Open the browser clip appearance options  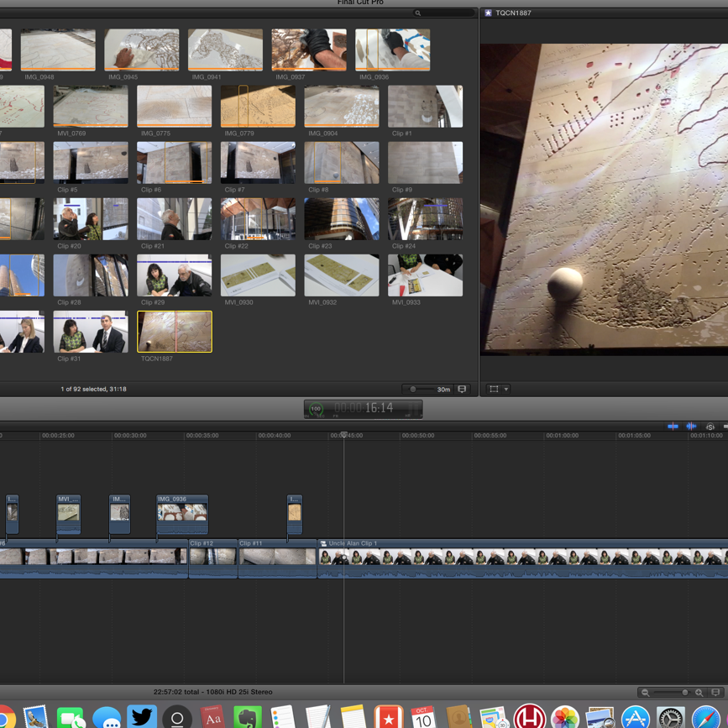click(462, 389)
